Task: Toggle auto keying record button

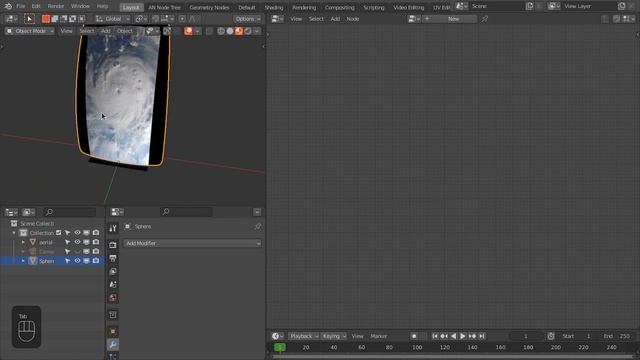Action: 414,336
